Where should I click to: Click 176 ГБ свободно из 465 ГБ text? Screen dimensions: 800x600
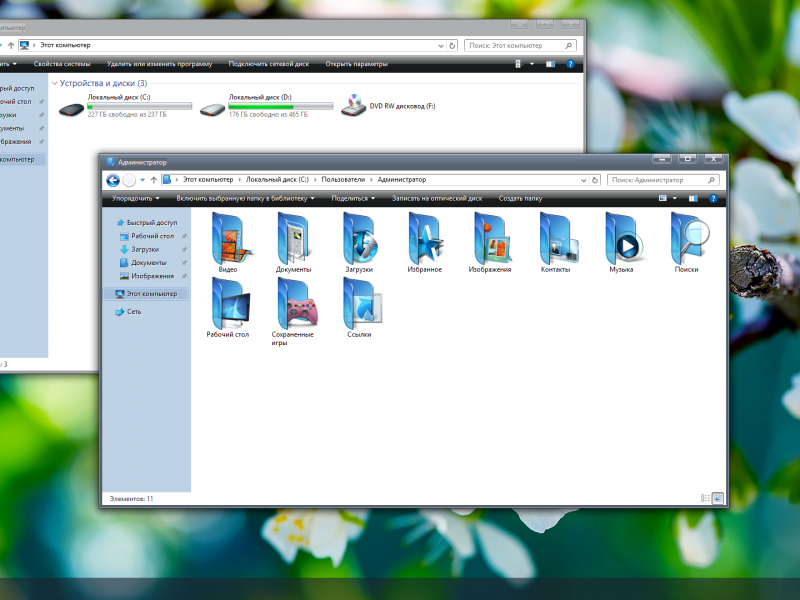click(268, 114)
